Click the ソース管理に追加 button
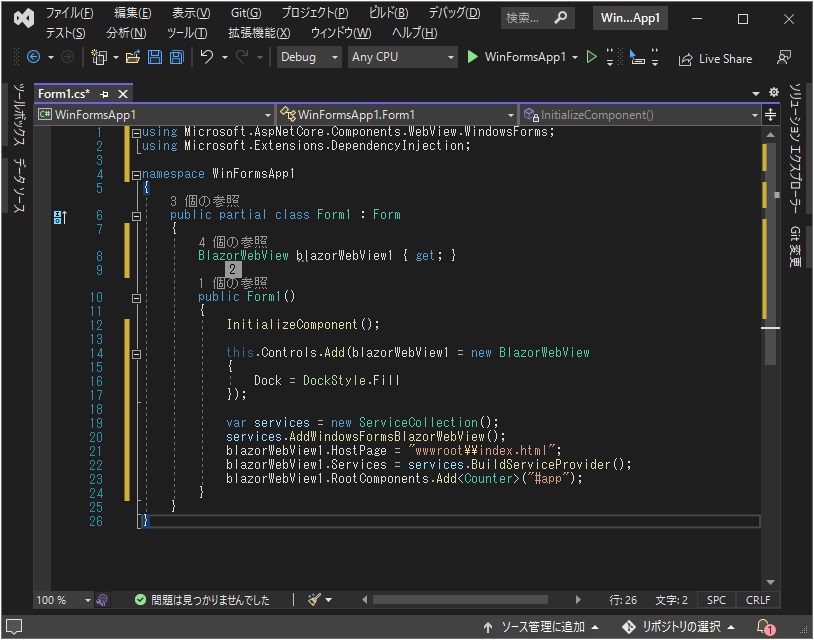This screenshot has width=814, height=640. click(541, 627)
